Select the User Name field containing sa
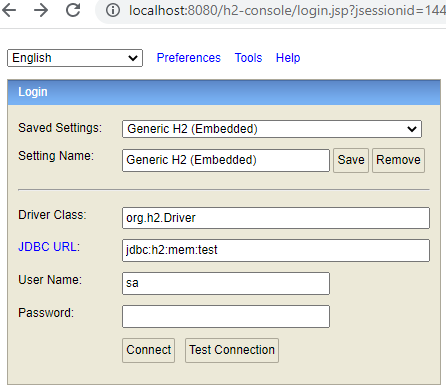Viewport: 446px width, 391px height. point(226,283)
